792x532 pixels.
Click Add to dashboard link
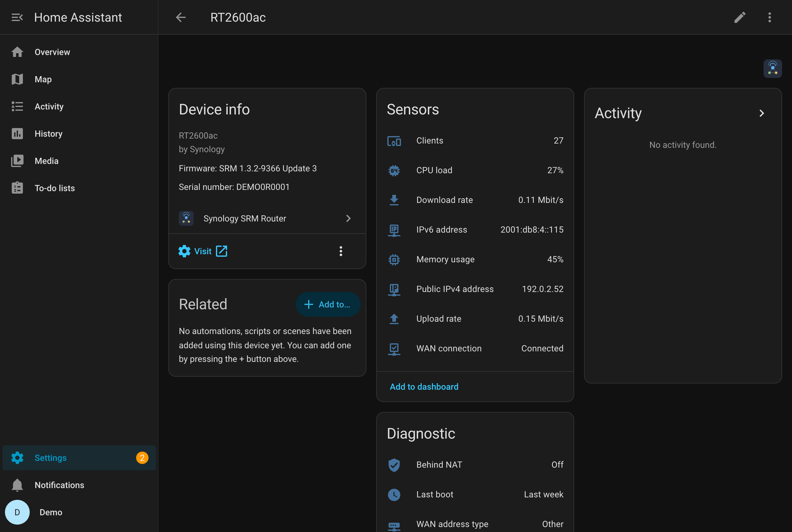click(424, 386)
